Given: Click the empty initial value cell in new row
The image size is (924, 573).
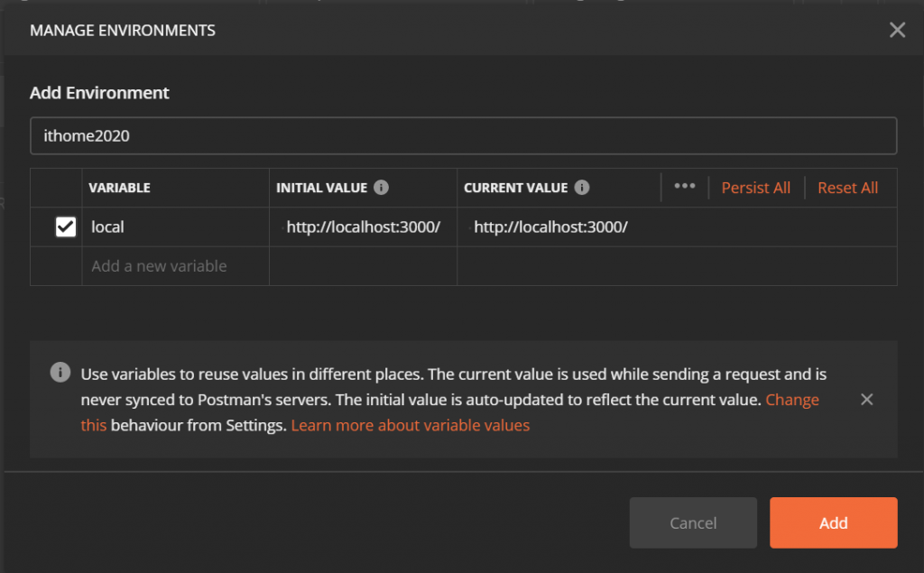Looking at the screenshot, I should pos(363,266).
